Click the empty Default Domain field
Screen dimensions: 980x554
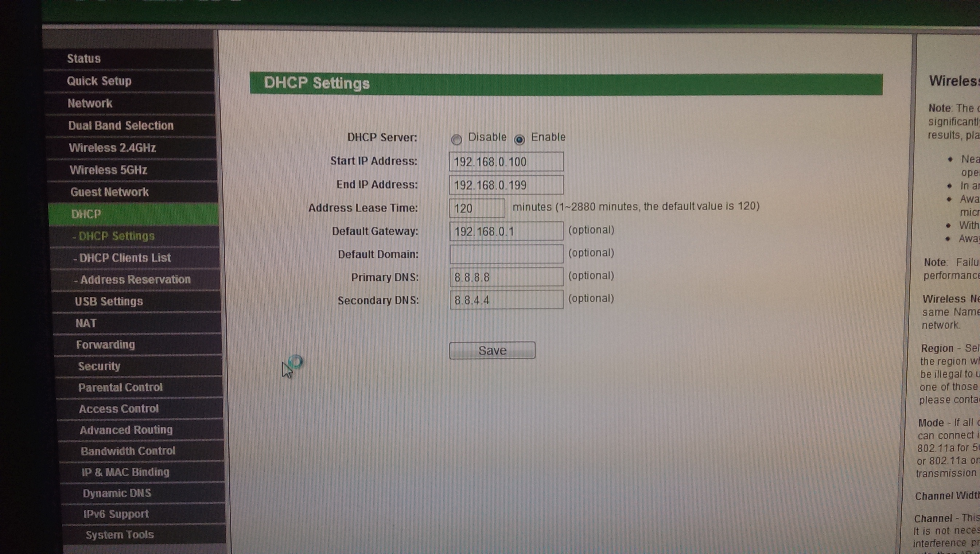coord(506,254)
